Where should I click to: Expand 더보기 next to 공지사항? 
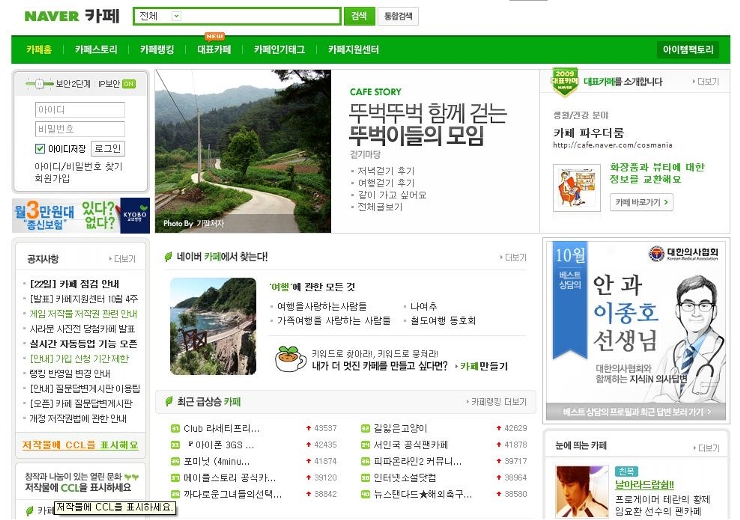click(x=124, y=258)
